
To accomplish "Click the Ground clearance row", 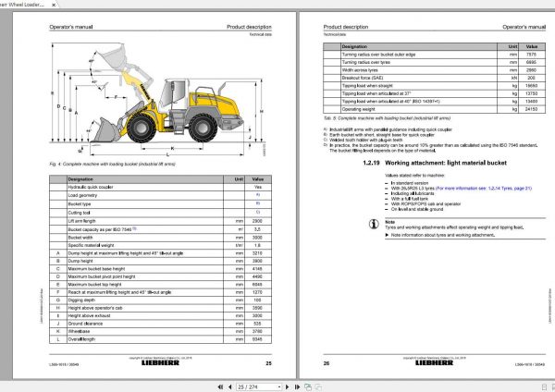I will click(x=160, y=324).
